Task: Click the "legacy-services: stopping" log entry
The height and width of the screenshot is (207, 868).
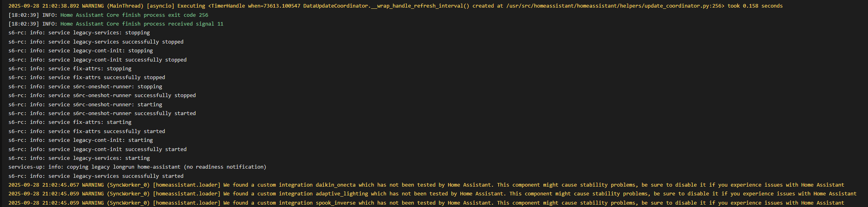Action: pyautogui.click(x=79, y=33)
